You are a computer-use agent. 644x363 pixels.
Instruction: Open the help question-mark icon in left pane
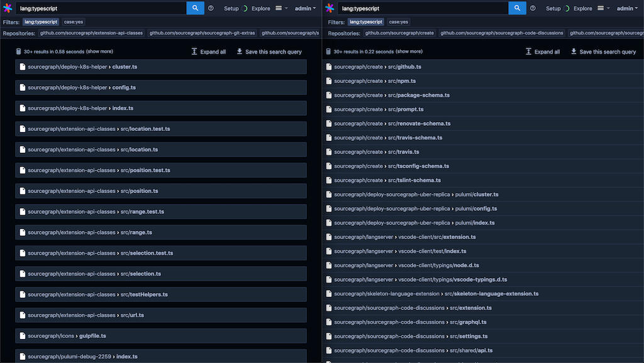[x=211, y=8]
